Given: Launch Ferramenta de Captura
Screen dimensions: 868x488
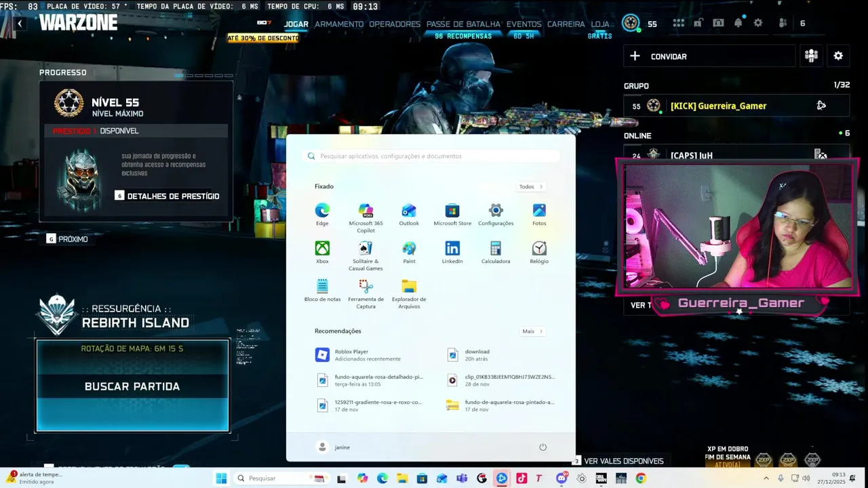Looking at the screenshot, I should [x=366, y=293].
